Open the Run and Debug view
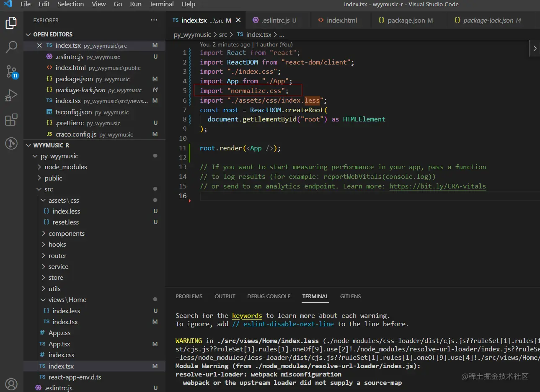This screenshot has height=392, width=540. click(11, 95)
